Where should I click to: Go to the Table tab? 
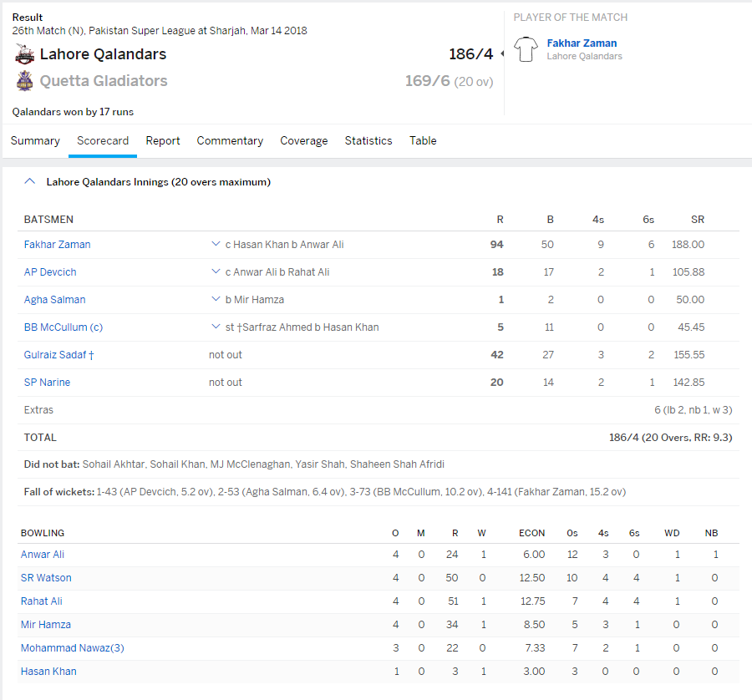423,140
